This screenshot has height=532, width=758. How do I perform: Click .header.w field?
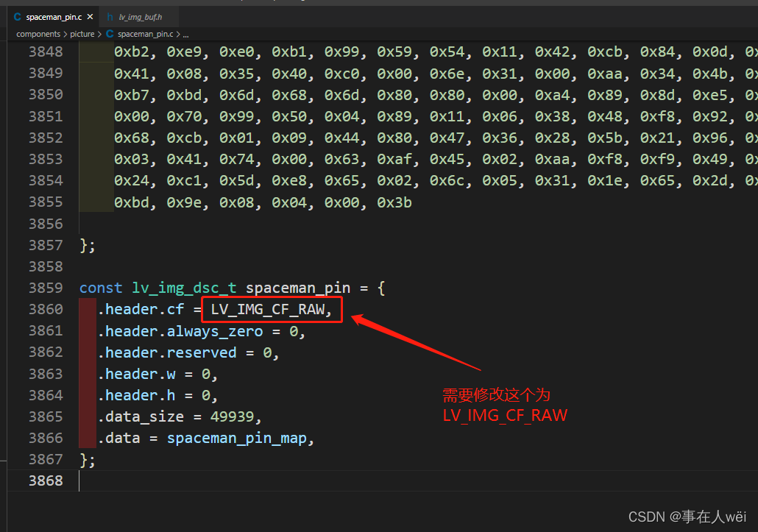pyautogui.click(x=136, y=374)
